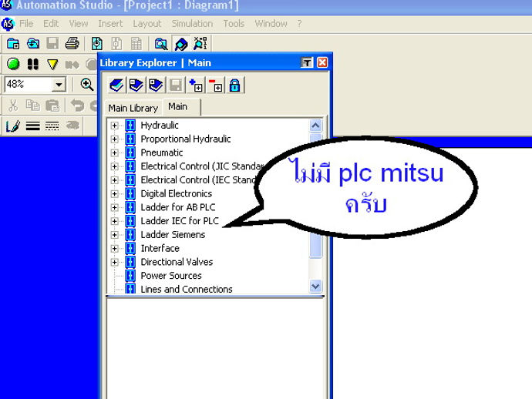Open the File menu
This screenshot has height=399, width=532.
click(26, 24)
